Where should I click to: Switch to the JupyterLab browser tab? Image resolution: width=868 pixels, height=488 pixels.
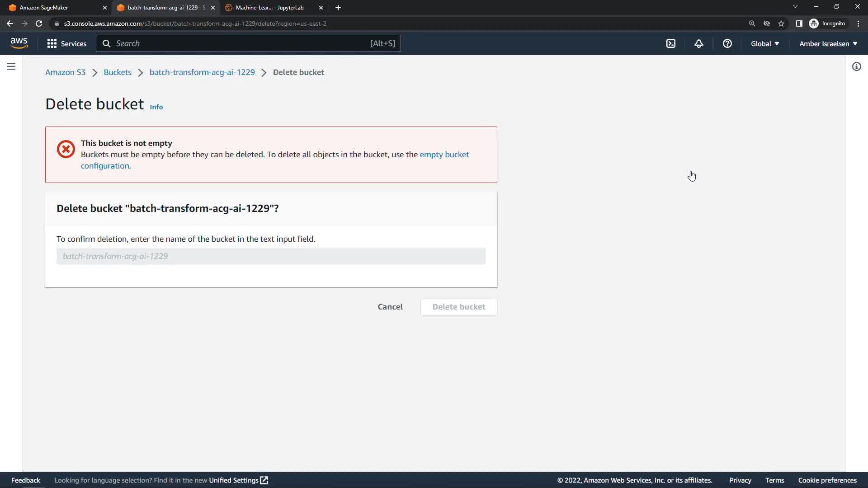[269, 8]
